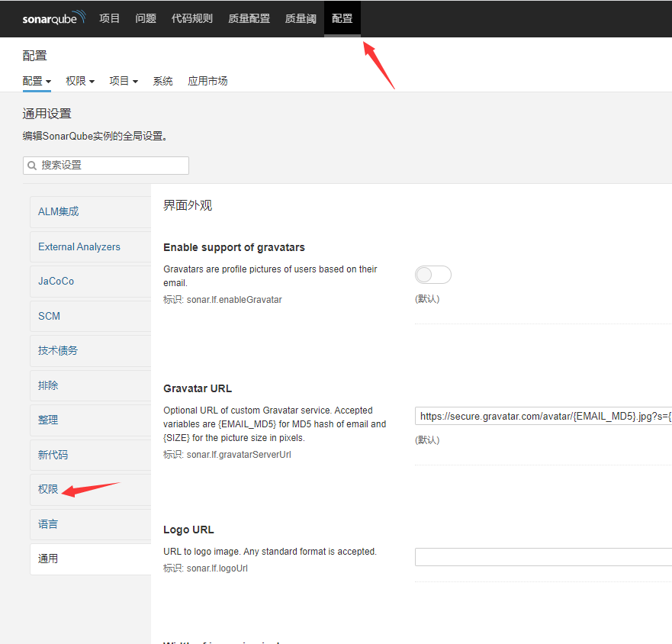Select the SCM settings category

(48, 316)
